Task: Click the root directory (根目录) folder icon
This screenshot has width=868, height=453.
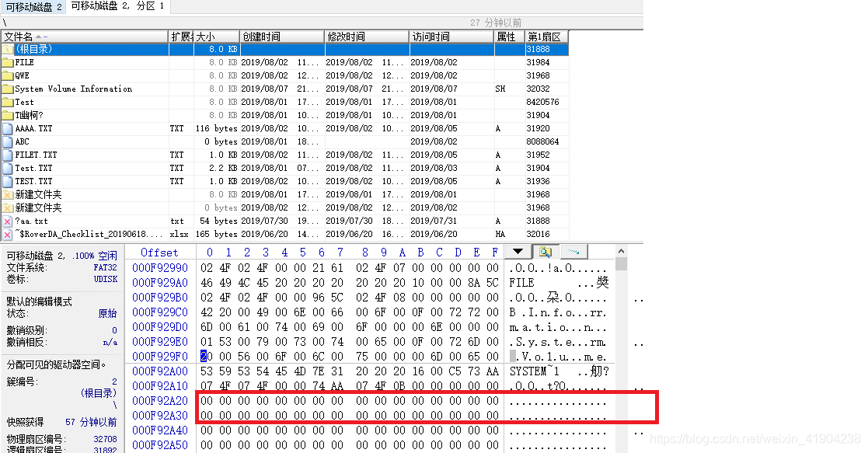Action: click(x=8, y=49)
